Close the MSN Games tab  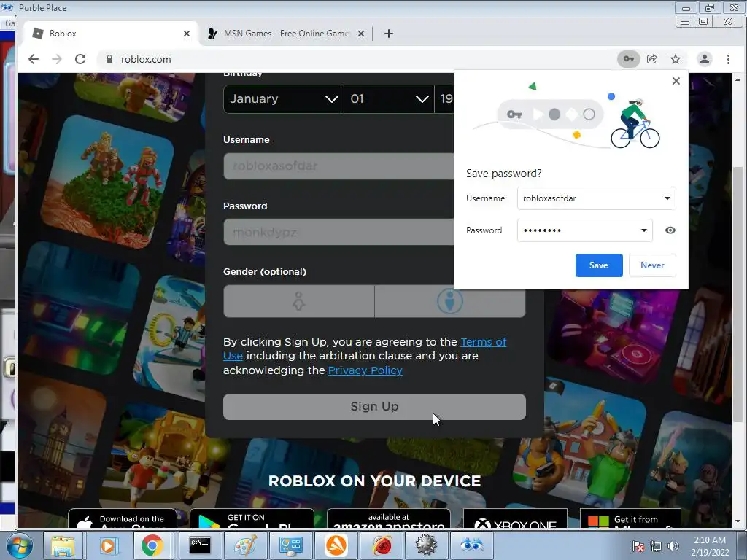tap(361, 34)
